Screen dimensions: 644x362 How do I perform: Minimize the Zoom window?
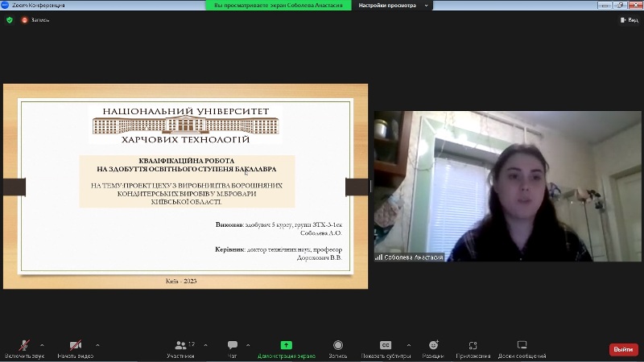(605, 6)
